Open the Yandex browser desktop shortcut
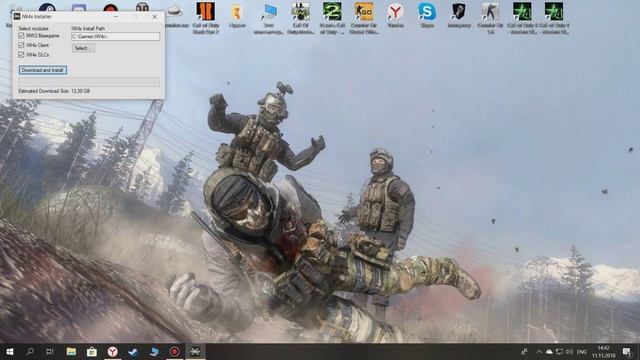Screen dimensions: 640x360 click(396, 16)
